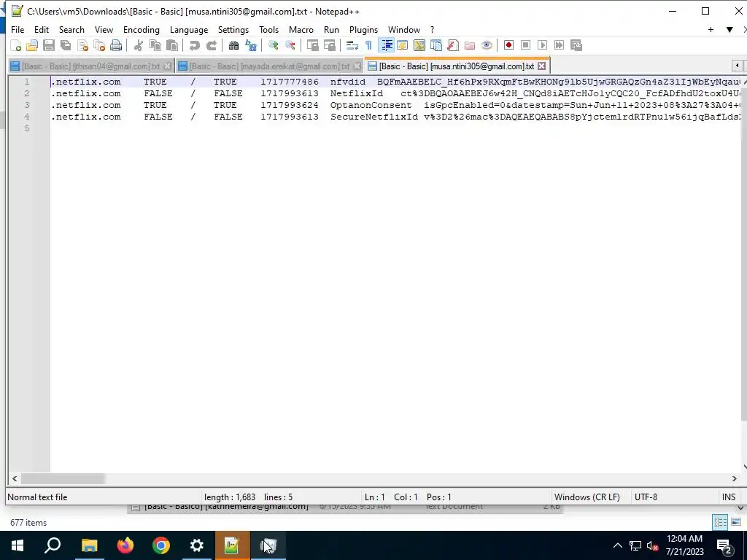Save the recorded macro icon

(x=576, y=45)
